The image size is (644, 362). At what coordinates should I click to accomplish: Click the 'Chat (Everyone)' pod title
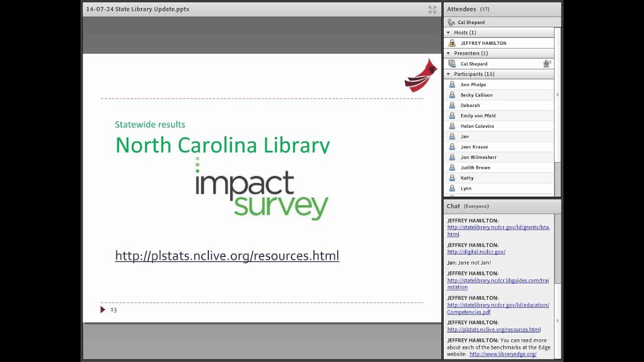(467, 206)
